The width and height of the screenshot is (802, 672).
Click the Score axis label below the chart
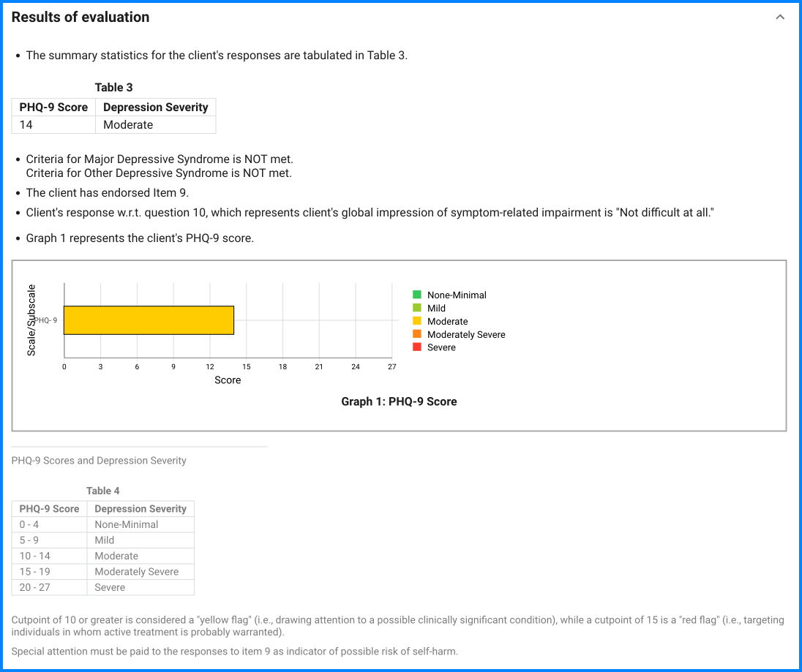click(x=228, y=380)
